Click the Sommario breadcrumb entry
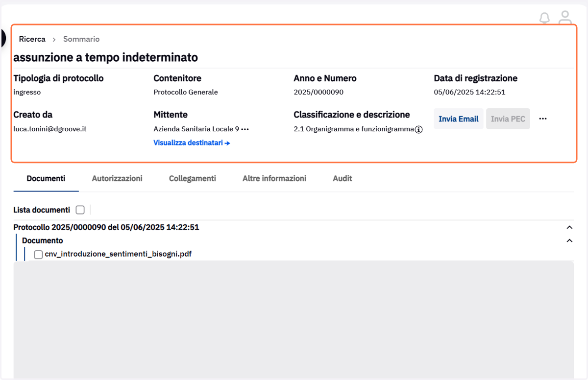Image resolution: width=588 pixels, height=380 pixels. coord(81,39)
